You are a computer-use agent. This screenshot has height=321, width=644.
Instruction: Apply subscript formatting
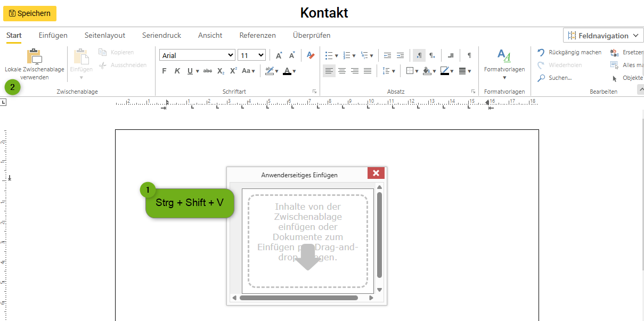coord(221,71)
